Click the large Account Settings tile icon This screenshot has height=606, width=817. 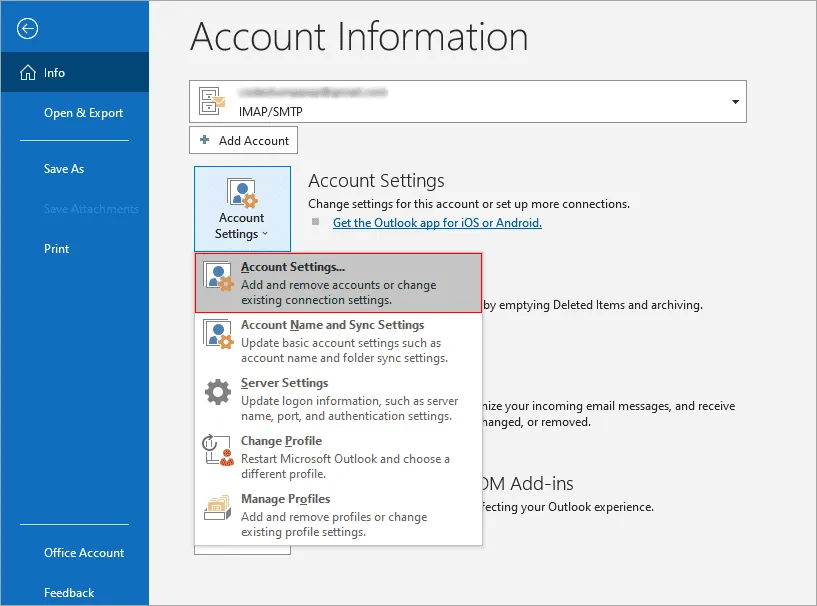point(242,190)
